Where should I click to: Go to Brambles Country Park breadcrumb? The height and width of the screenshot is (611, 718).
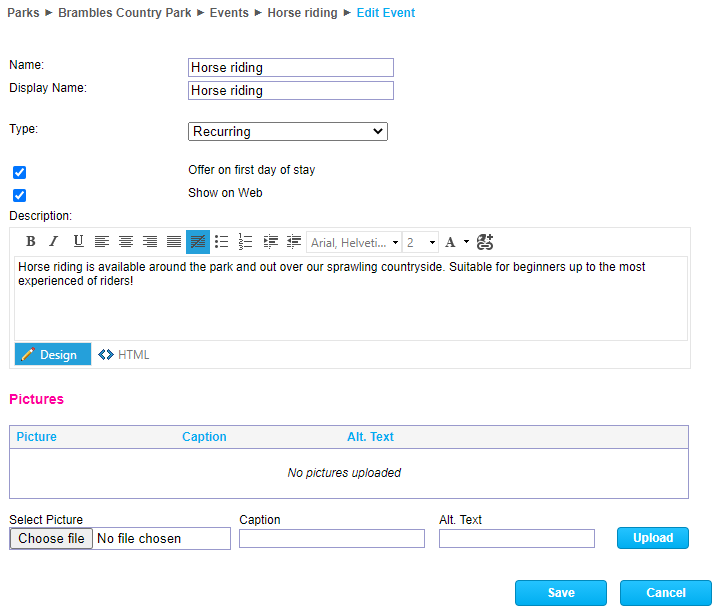[x=124, y=13]
